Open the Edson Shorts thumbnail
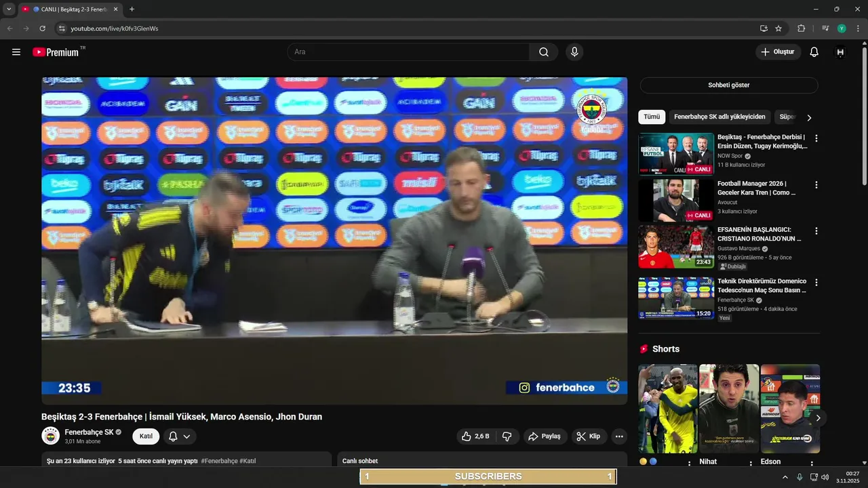The width and height of the screenshot is (868, 488). pyautogui.click(x=790, y=409)
